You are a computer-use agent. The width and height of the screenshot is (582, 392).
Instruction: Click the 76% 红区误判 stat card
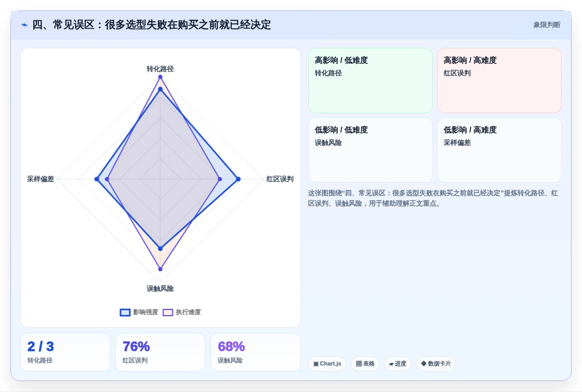(161, 352)
